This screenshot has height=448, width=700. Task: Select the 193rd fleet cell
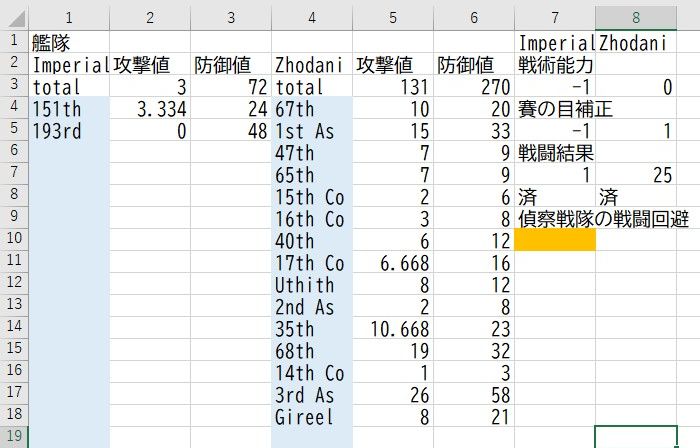pos(69,130)
